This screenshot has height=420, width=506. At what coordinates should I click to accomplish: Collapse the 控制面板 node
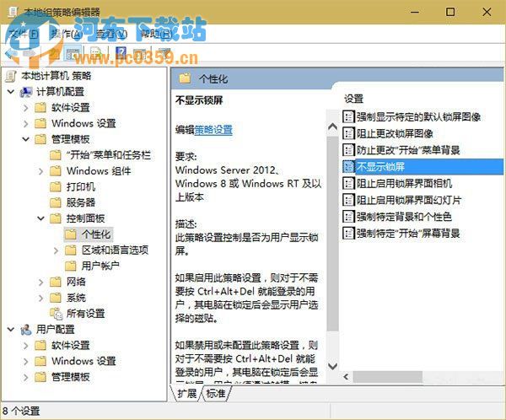point(41,218)
